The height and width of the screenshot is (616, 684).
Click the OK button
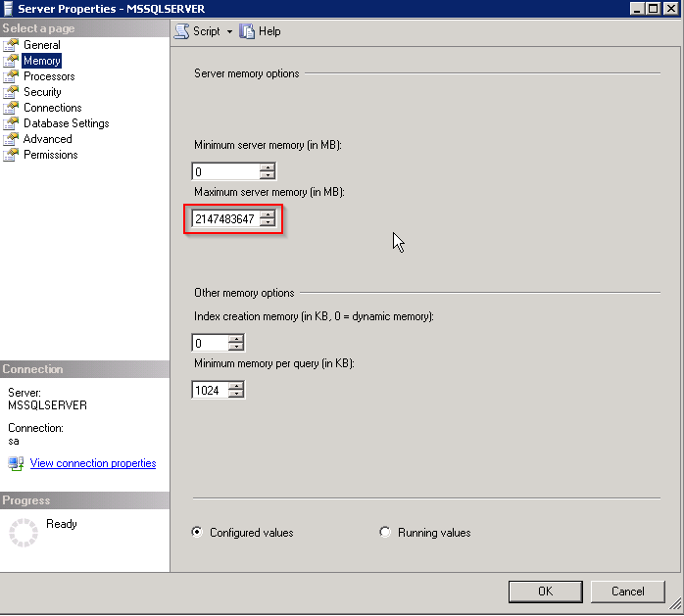(545, 592)
